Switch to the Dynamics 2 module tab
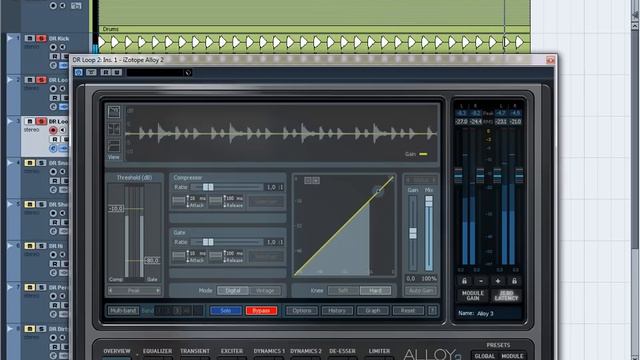Image resolution: width=640 pixels, height=360 pixels. click(x=306, y=351)
